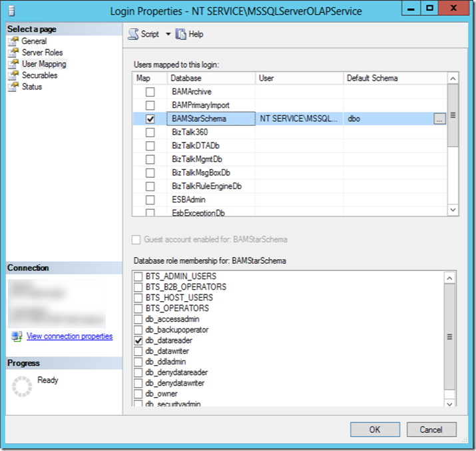Click the database list scroll down arrow
476x451 pixels.
click(x=453, y=210)
